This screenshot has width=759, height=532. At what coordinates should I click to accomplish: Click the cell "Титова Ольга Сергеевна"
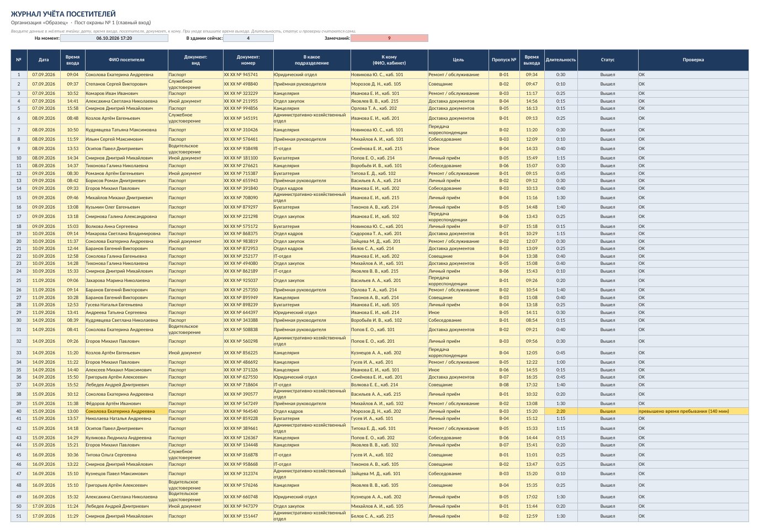point(126,455)
